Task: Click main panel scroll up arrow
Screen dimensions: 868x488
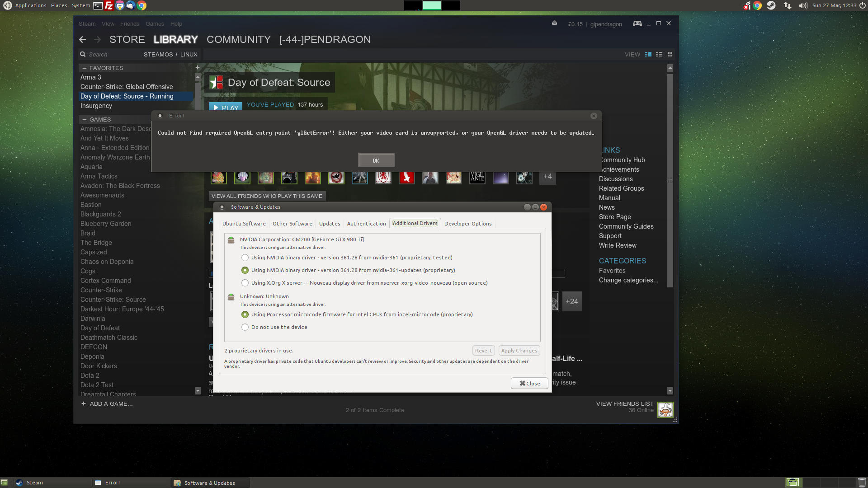Action: point(670,68)
